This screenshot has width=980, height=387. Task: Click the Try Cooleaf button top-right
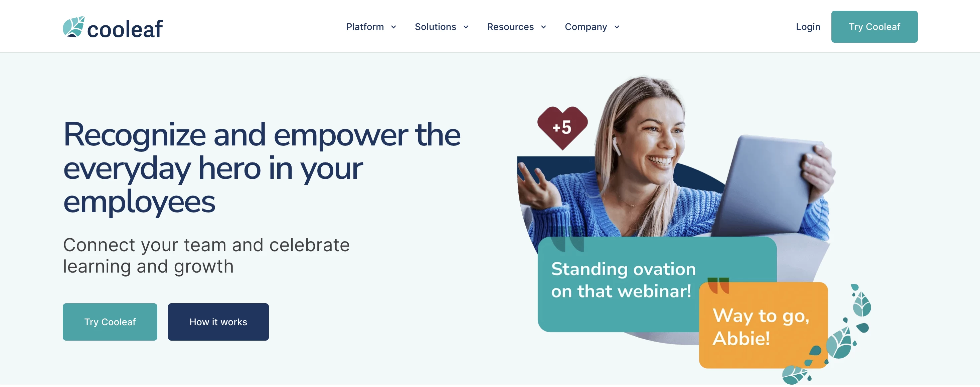point(874,26)
